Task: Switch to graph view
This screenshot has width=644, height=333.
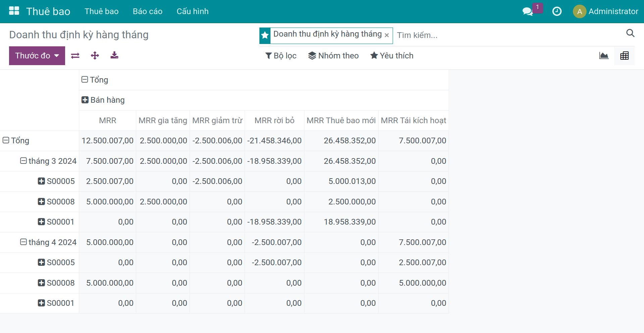Action: point(604,56)
